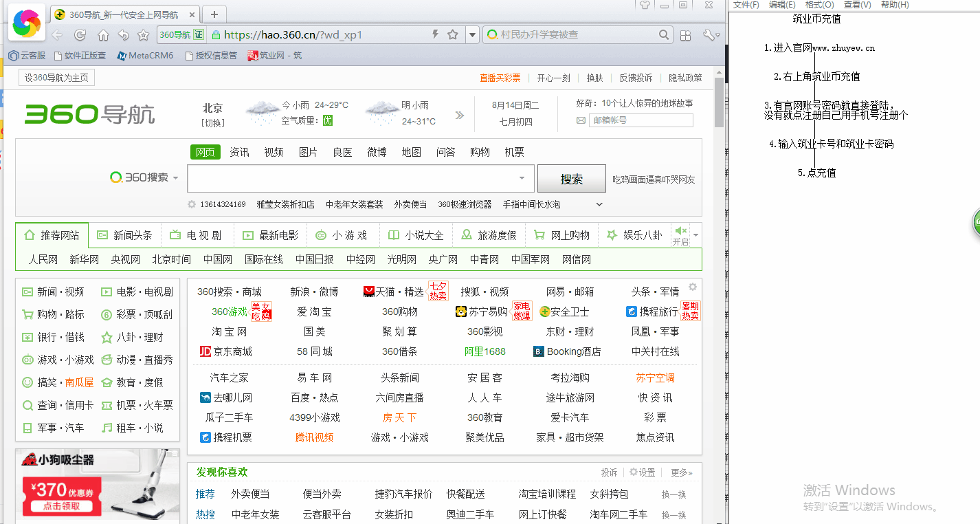Toggle the 开启 sound speaker control
The image size is (980, 524).
pyautogui.click(x=681, y=230)
